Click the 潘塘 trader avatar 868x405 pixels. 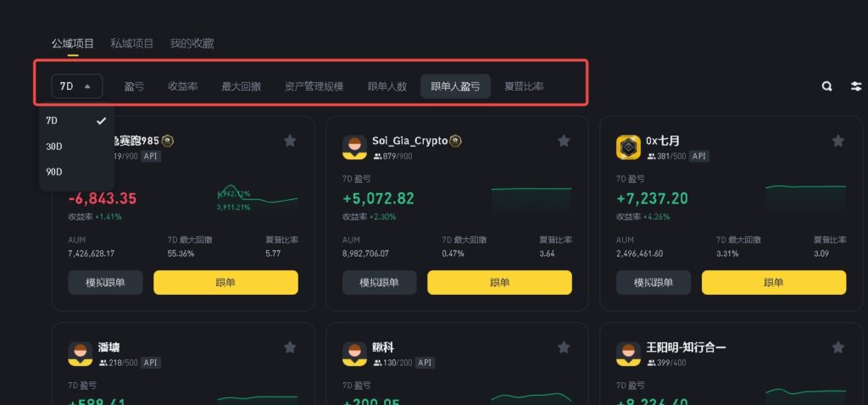point(81,353)
